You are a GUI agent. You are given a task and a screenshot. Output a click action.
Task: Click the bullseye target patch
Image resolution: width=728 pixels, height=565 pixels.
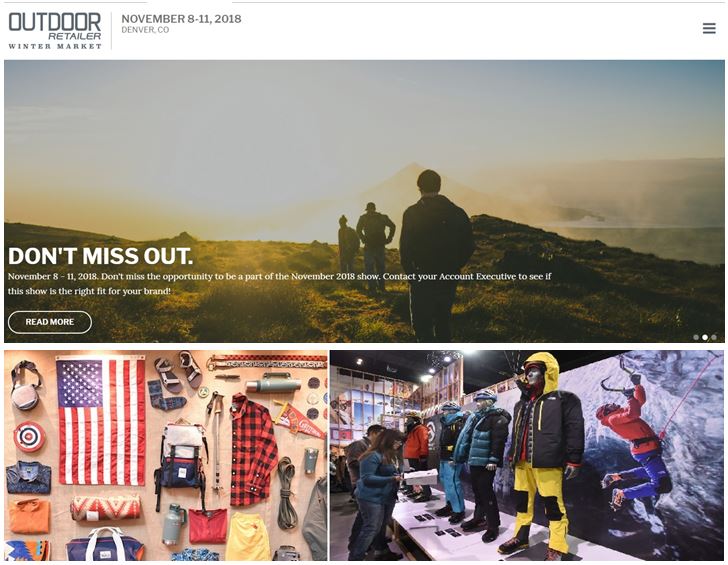[x=29, y=436]
